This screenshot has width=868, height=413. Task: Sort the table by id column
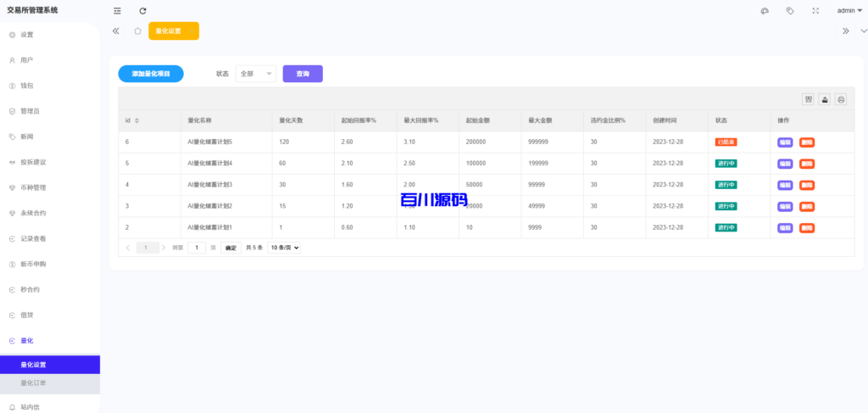click(x=136, y=120)
